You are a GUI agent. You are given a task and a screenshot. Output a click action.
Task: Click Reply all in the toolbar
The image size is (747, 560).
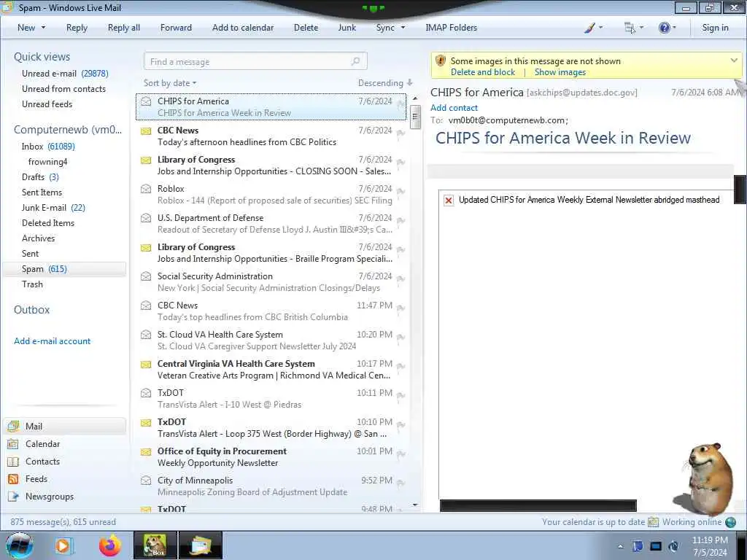coord(124,28)
